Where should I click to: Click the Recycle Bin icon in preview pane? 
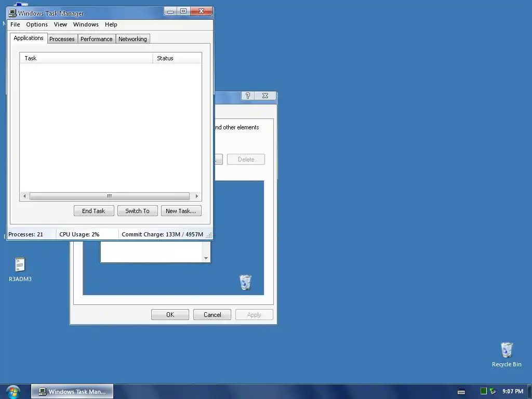(x=245, y=282)
